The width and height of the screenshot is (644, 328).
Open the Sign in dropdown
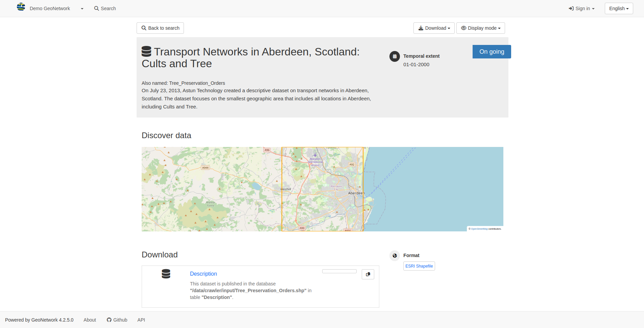(x=581, y=8)
